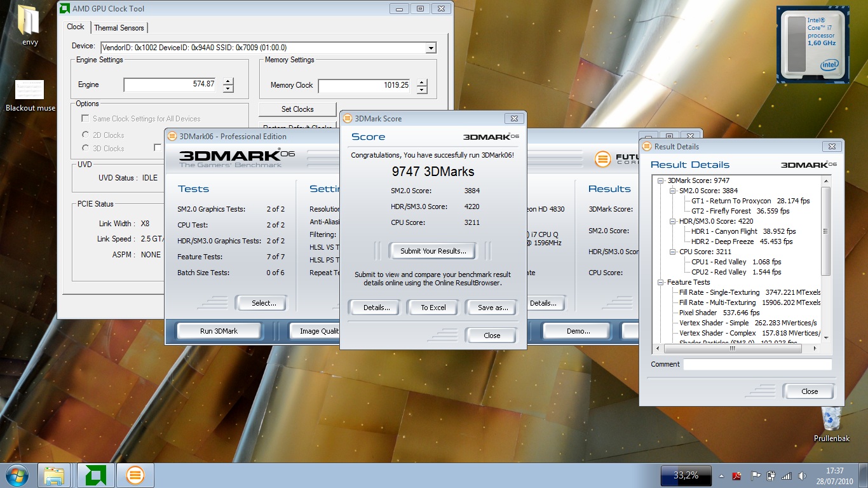Select HDR1 - Canyon Flight row
Image resolution: width=868 pixels, height=488 pixels.
(743, 231)
